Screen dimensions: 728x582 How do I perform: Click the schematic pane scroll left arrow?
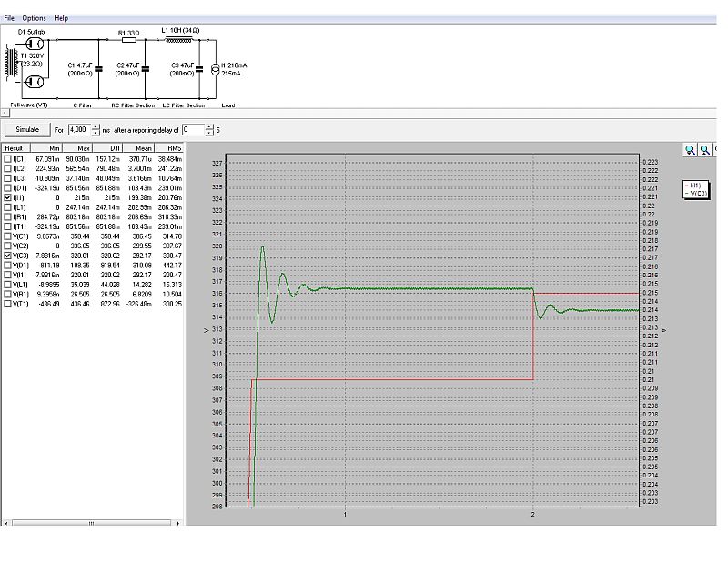click(x=5, y=113)
